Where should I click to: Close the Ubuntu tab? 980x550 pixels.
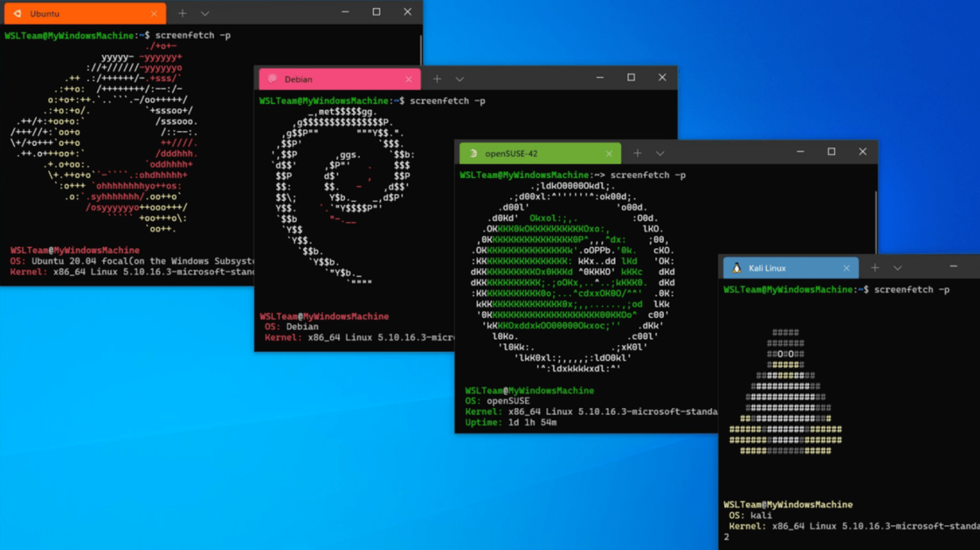point(154,13)
